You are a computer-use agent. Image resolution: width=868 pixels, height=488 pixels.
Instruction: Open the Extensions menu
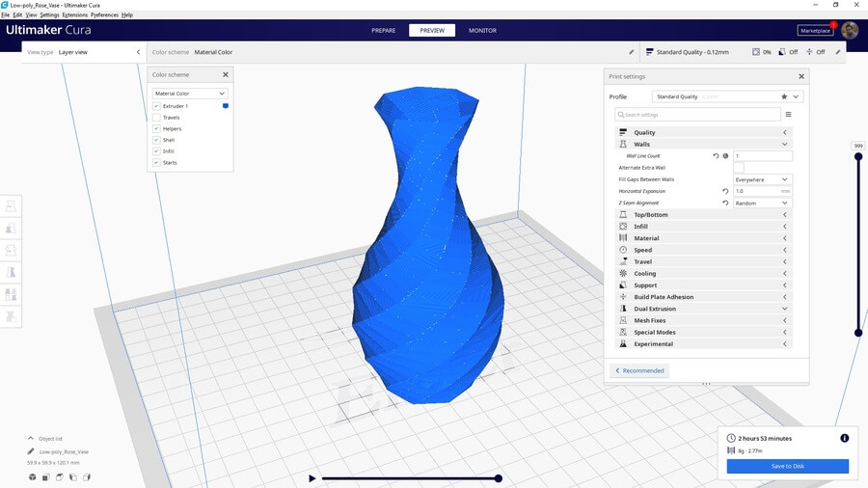point(74,14)
